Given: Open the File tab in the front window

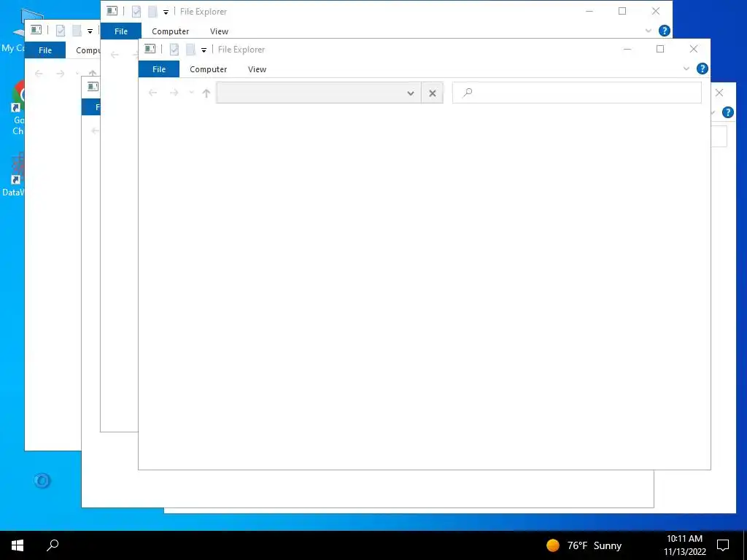Looking at the screenshot, I should click(159, 69).
